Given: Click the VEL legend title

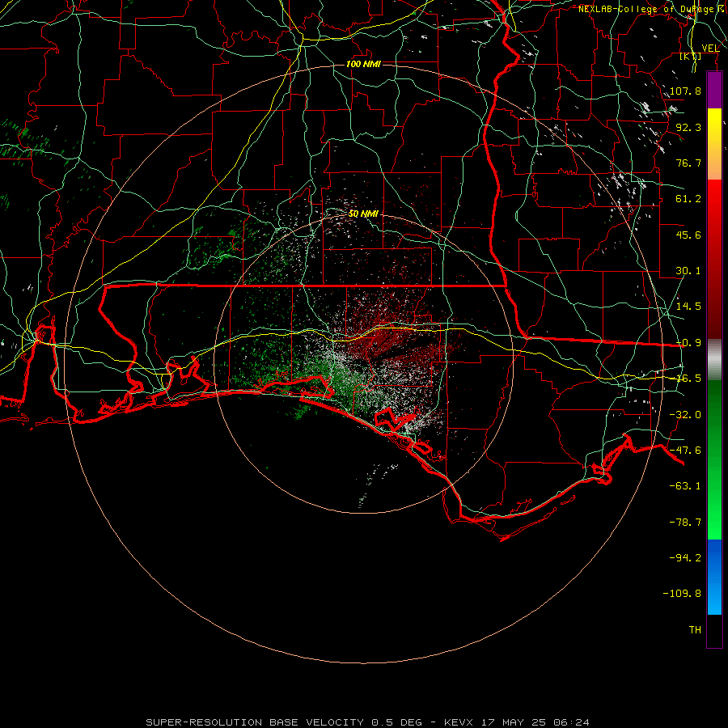Looking at the screenshot, I should coord(710,49).
